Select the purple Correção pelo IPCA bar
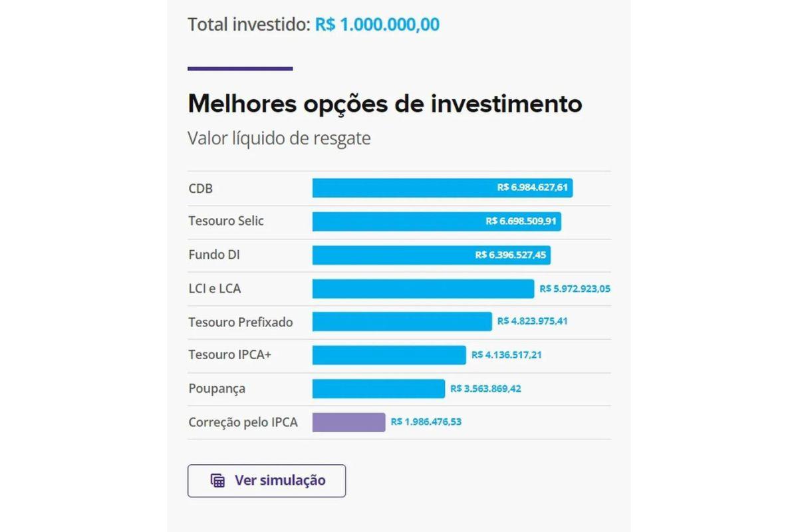 pyautogui.click(x=349, y=422)
